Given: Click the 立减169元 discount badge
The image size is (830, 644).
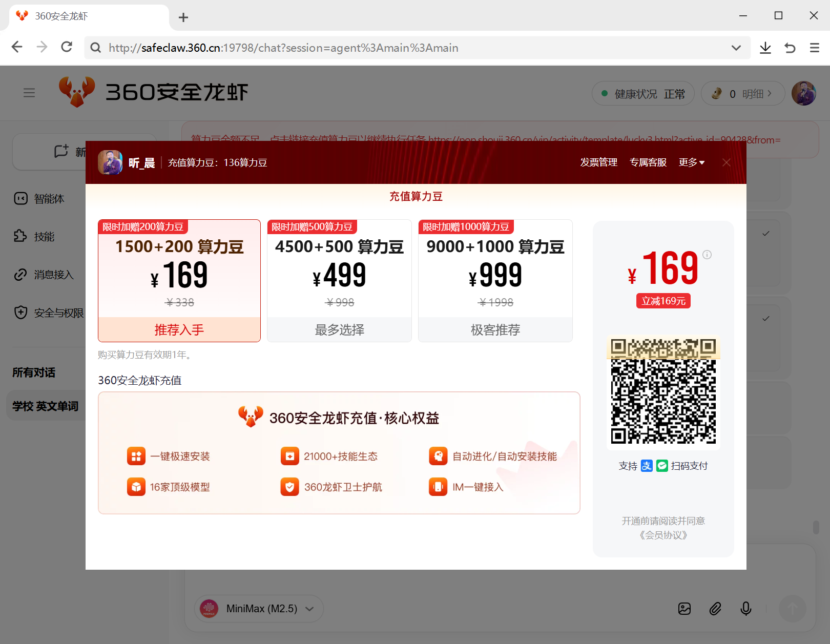Looking at the screenshot, I should 663,301.
